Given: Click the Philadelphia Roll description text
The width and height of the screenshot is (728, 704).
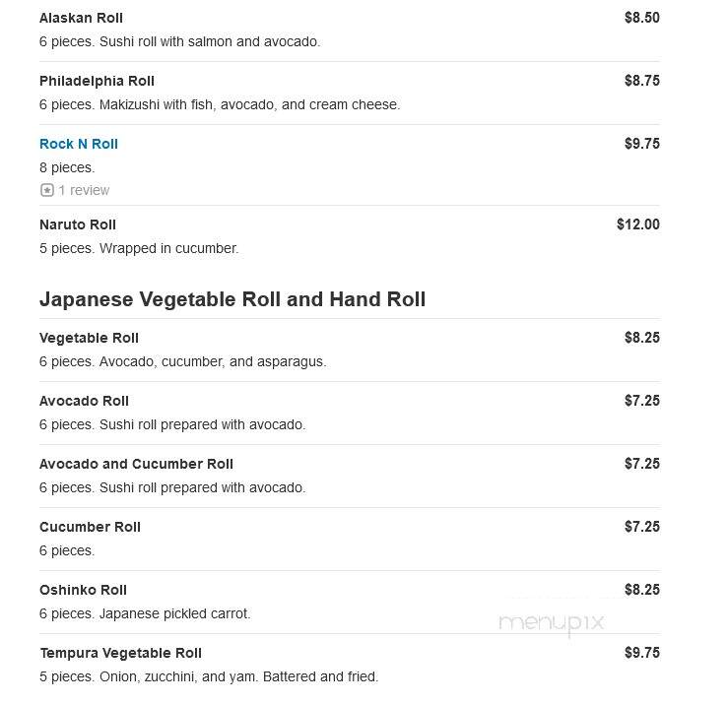Looking at the screenshot, I should click(220, 105).
